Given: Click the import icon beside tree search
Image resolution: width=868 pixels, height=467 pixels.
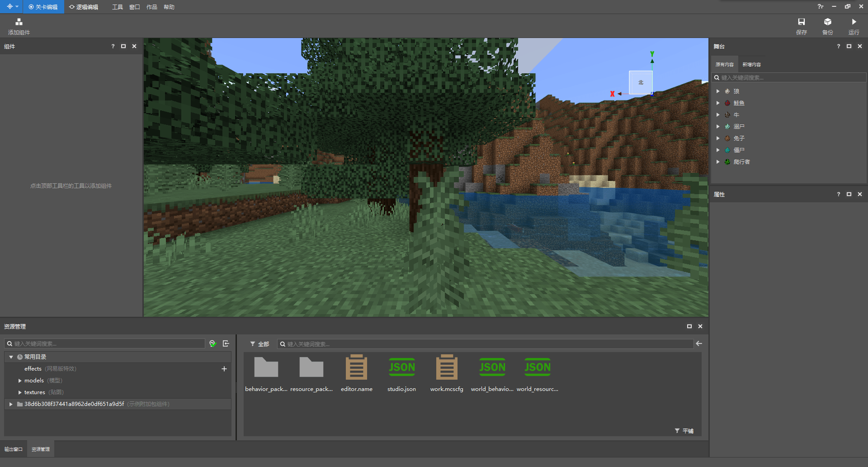Looking at the screenshot, I should point(226,343).
